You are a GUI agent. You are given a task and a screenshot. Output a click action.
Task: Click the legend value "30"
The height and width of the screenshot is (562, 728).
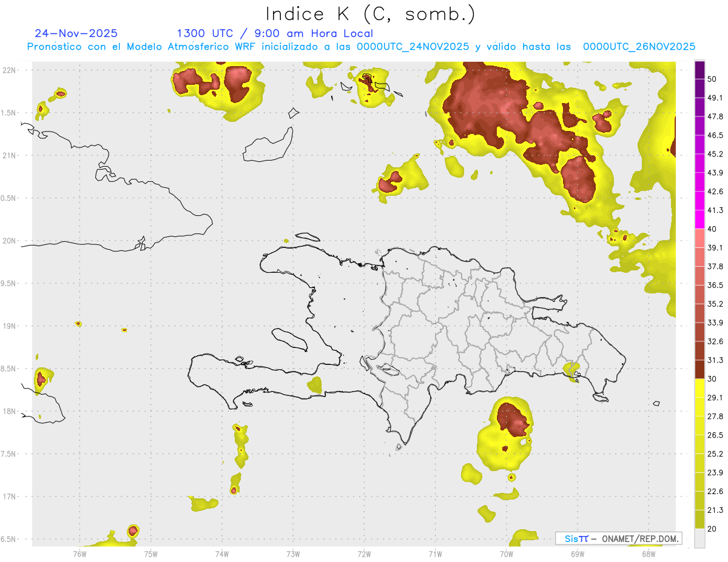point(713,379)
